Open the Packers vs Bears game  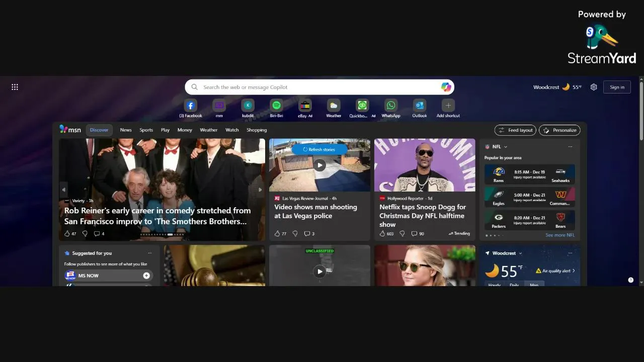point(529,220)
